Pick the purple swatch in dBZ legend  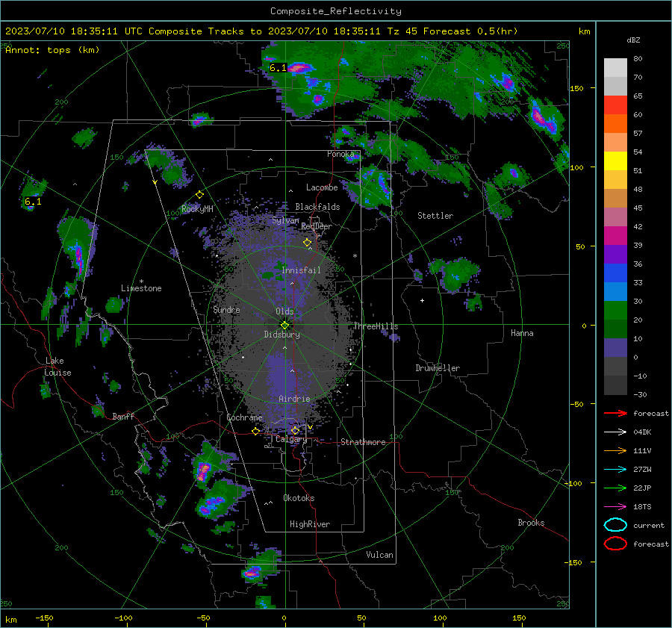coord(615,255)
